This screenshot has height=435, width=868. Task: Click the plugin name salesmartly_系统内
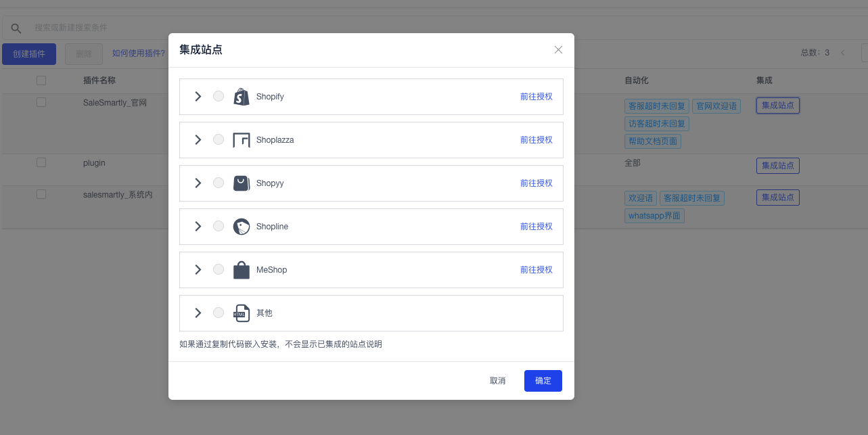pos(118,194)
